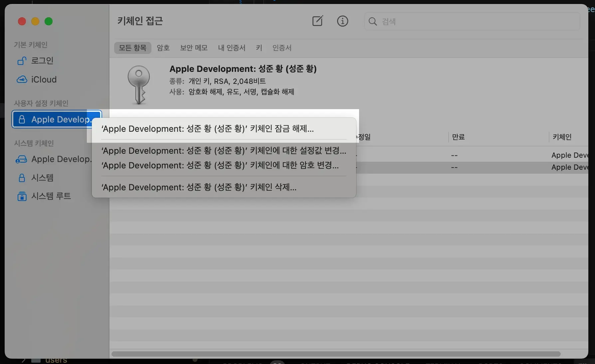Click the large key icon

[x=139, y=85]
